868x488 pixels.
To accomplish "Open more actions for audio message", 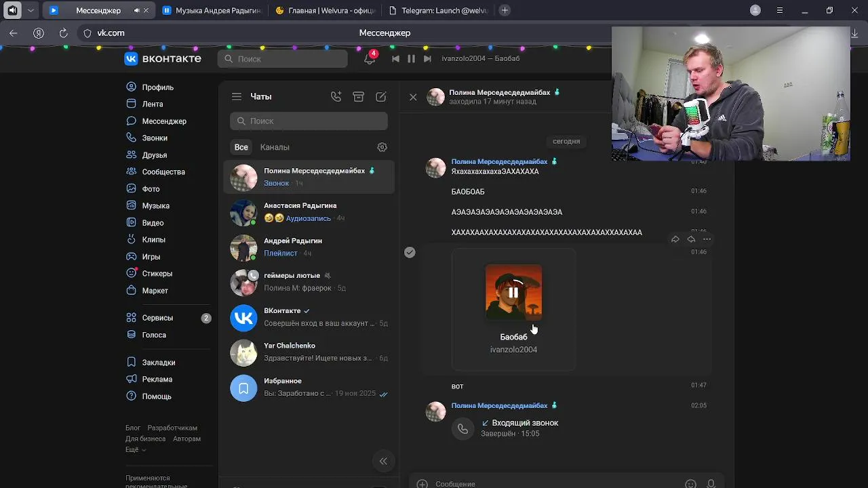I will 707,239.
